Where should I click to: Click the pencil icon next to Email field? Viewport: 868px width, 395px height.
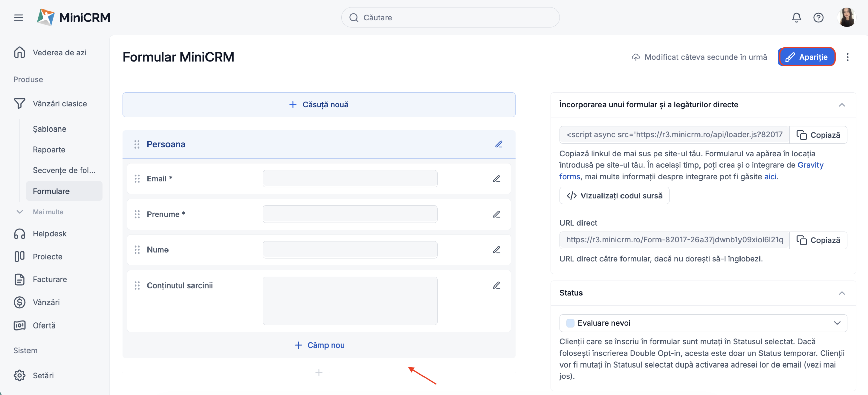click(x=496, y=179)
